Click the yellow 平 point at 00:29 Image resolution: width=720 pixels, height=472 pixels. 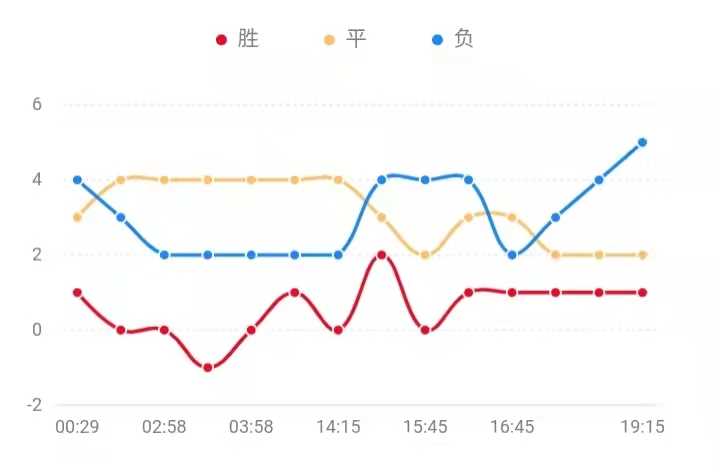tap(77, 217)
